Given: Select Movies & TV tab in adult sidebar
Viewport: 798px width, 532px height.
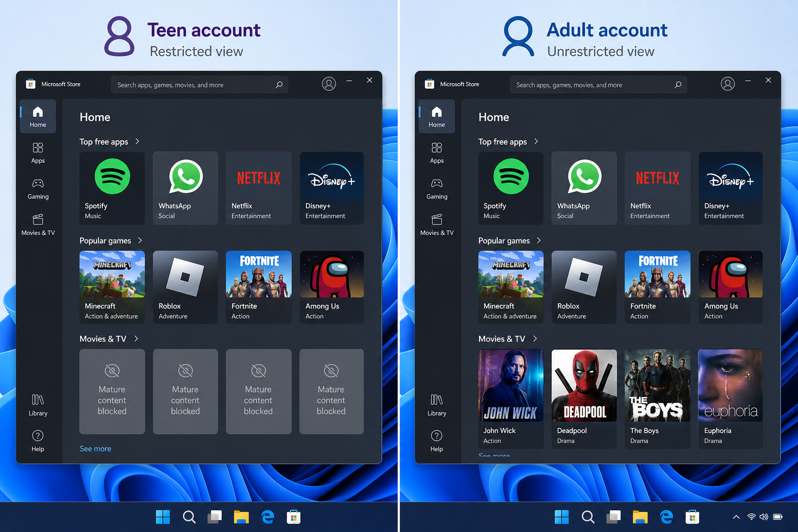Looking at the screenshot, I should pos(437,225).
